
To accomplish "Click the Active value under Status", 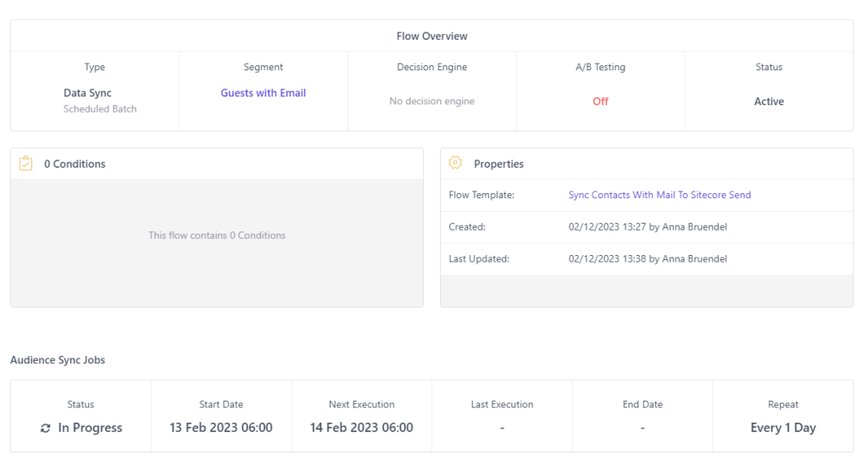I will (x=769, y=102).
